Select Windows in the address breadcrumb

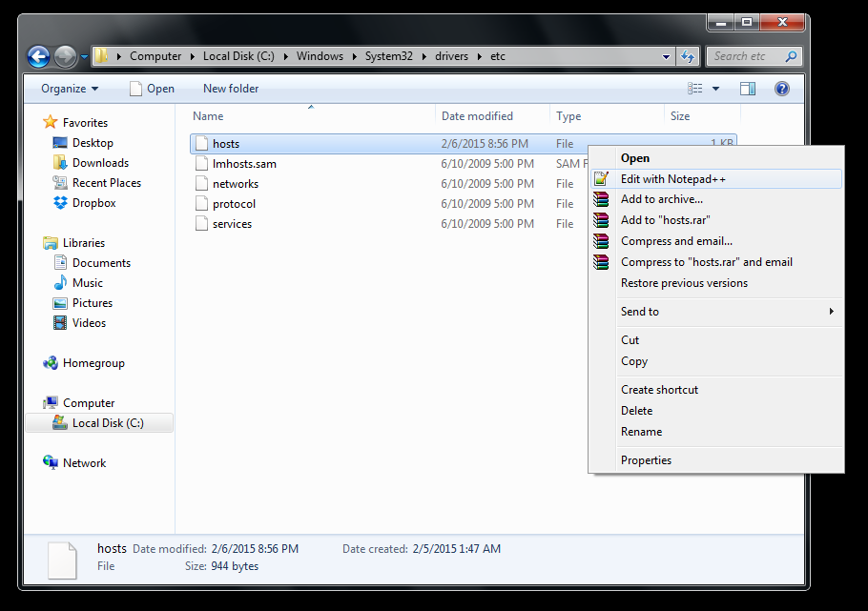(x=320, y=56)
